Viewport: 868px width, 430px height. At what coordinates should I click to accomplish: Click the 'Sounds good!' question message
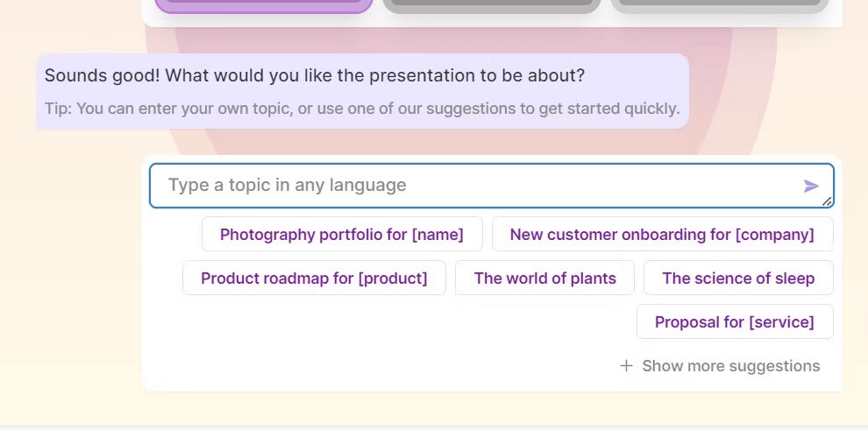[x=315, y=75]
